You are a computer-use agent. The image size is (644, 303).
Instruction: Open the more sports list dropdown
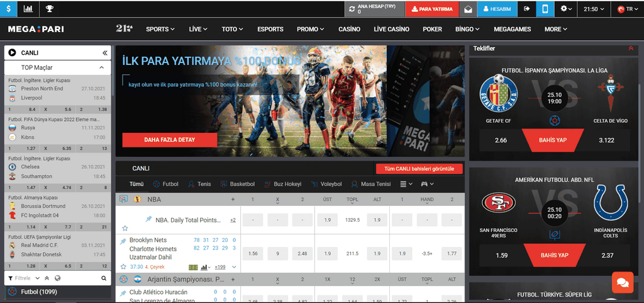(406, 184)
